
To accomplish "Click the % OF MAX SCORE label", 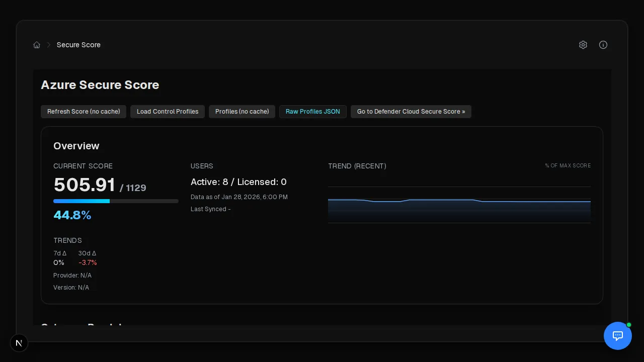I will click(x=568, y=165).
